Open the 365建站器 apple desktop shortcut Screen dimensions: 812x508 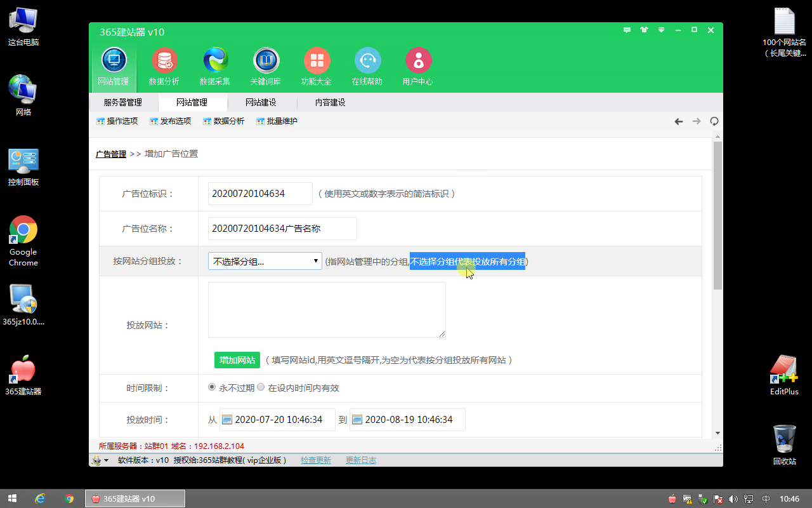23,376
